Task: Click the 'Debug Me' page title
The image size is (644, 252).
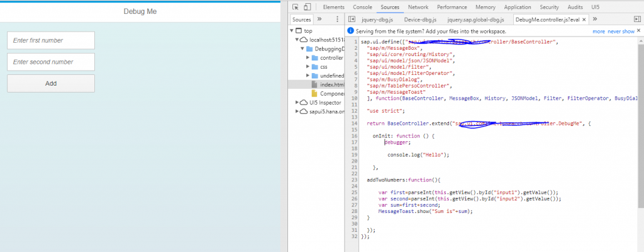Action: point(140,11)
